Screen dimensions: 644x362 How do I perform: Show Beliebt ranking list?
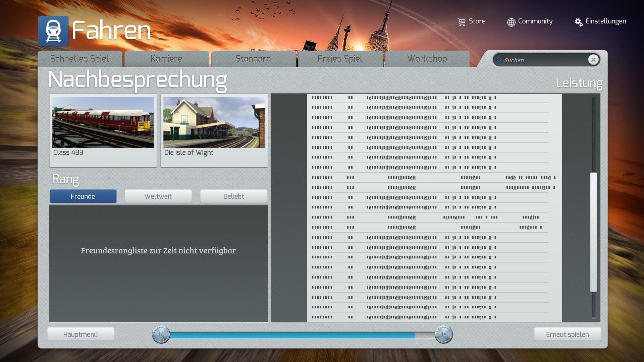coord(233,196)
